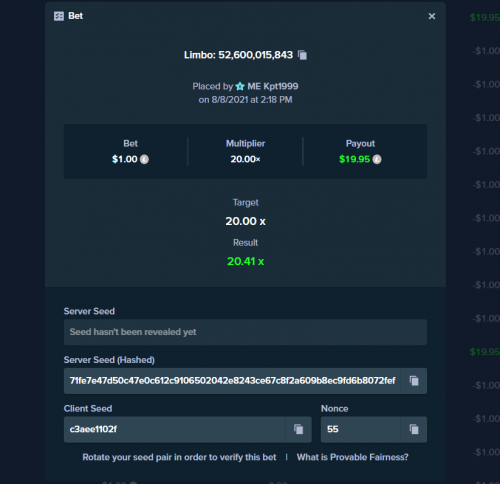Click the star badge beside ME Kpt1999

click(240, 86)
